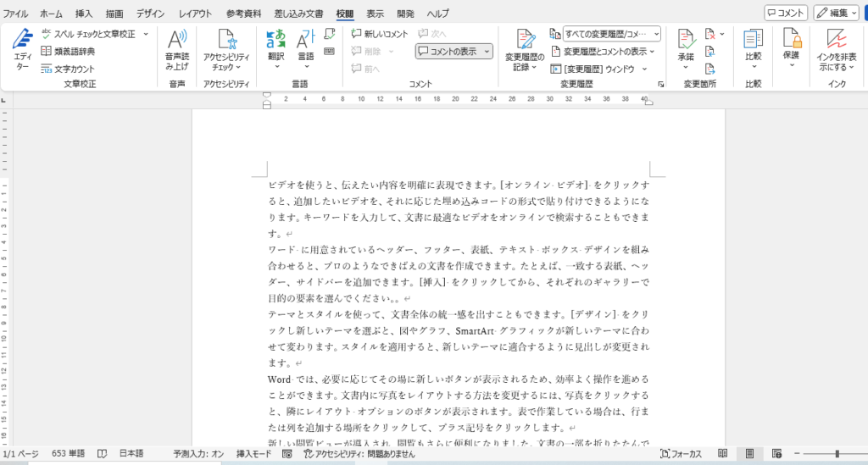This screenshot has width=868, height=465.
Task: Expand the All Markup (すべての変更履歴) dropdown
Action: point(612,34)
